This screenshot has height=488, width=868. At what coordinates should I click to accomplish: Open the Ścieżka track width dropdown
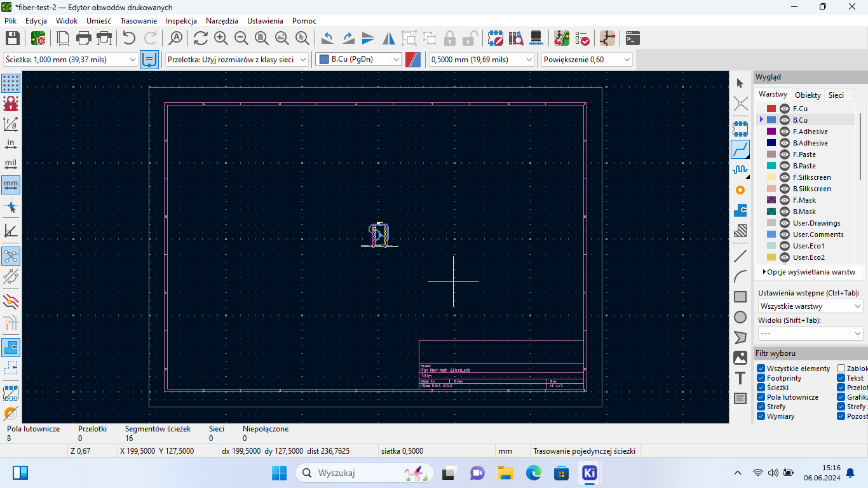(71, 59)
